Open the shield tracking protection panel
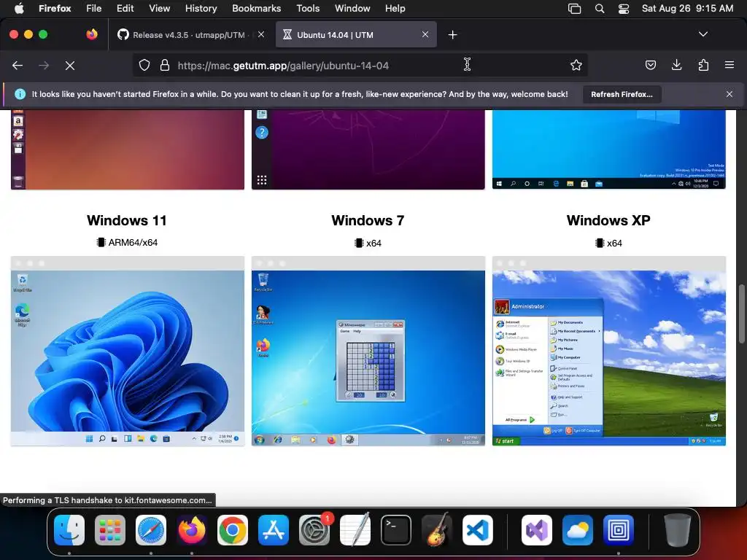This screenshot has height=560, width=747. click(144, 65)
